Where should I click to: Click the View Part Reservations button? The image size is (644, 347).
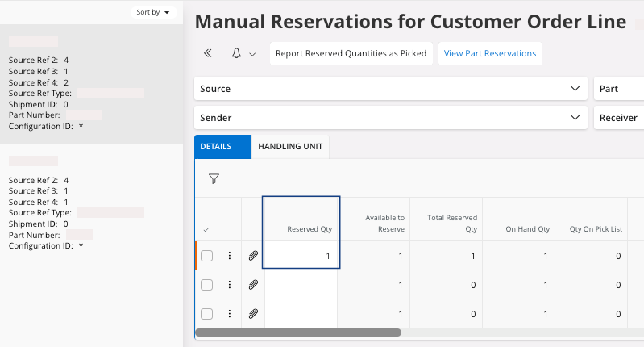[x=490, y=54]
